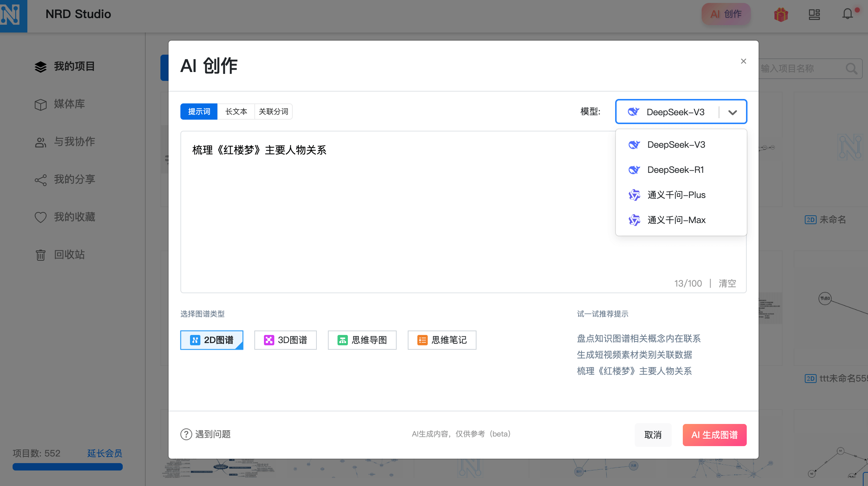Open the layout panel icon in header
The width and height of the screenshot is (868, 486).
tap(814, 15)
